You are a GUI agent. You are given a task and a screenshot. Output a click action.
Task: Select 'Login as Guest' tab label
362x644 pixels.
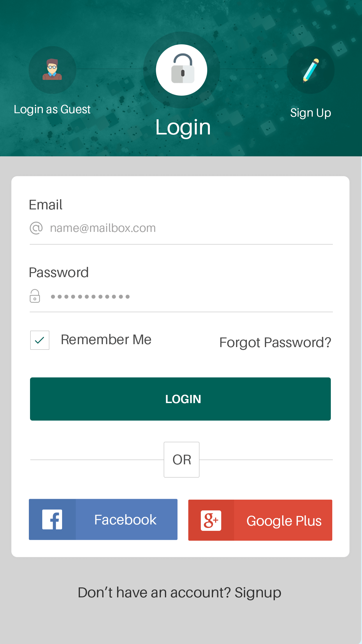[52, 109]
